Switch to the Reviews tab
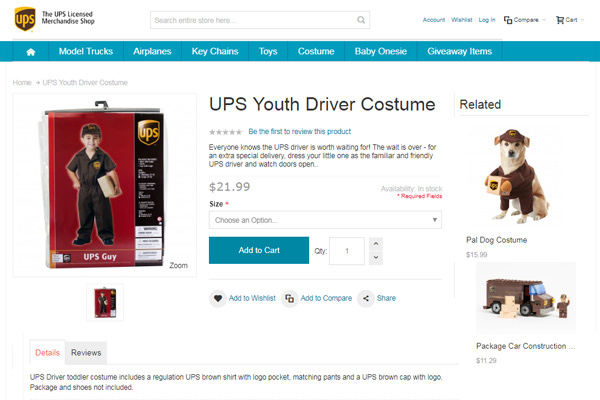The image size is (600, 400). tap(86, 352)
